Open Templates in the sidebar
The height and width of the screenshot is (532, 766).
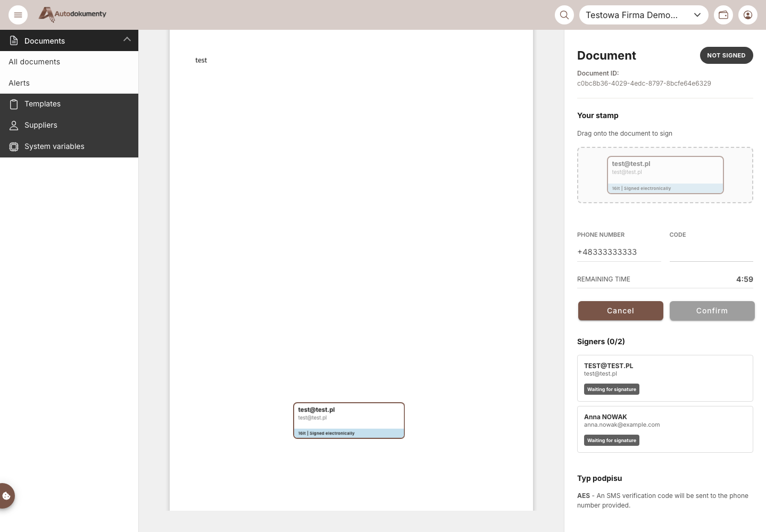pos(69,104)
